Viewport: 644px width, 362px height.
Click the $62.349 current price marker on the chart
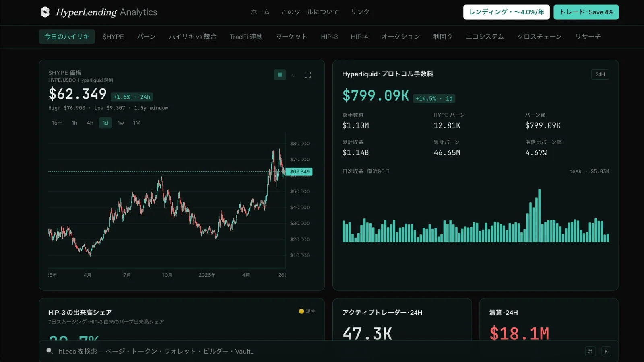(299, 171)
